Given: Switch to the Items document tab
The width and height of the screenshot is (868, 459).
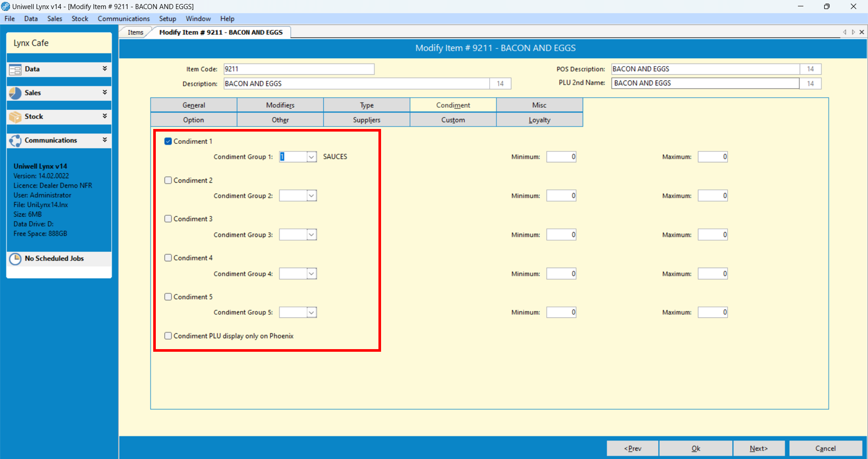Looking at the screenshot, I should pyautogui.click(x=135, y=33).
